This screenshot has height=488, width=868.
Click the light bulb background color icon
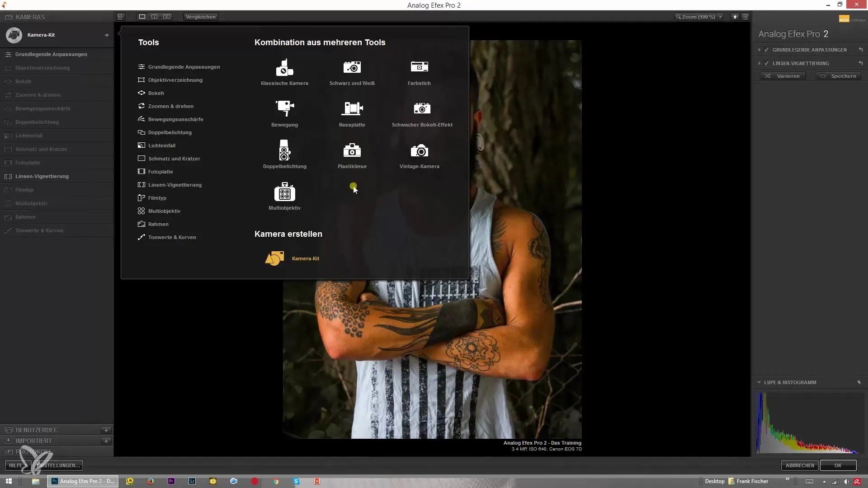point(735,17)
